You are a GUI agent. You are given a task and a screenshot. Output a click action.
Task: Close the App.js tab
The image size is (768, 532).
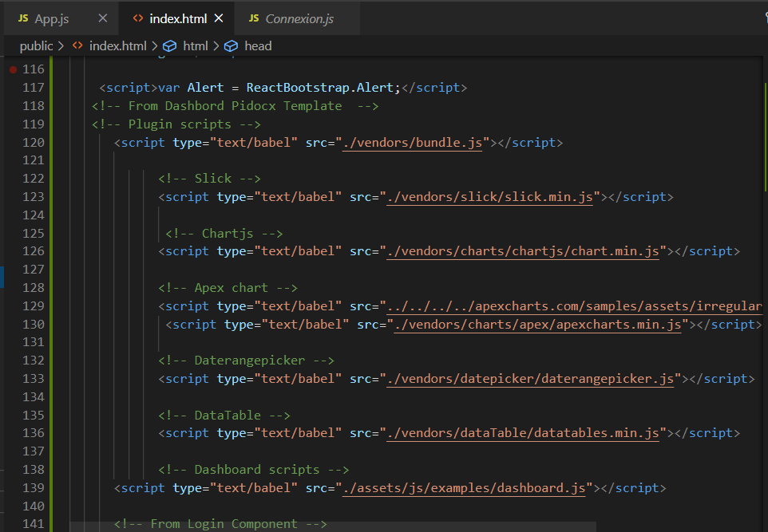pyautogui.click(x=102, y=18)
